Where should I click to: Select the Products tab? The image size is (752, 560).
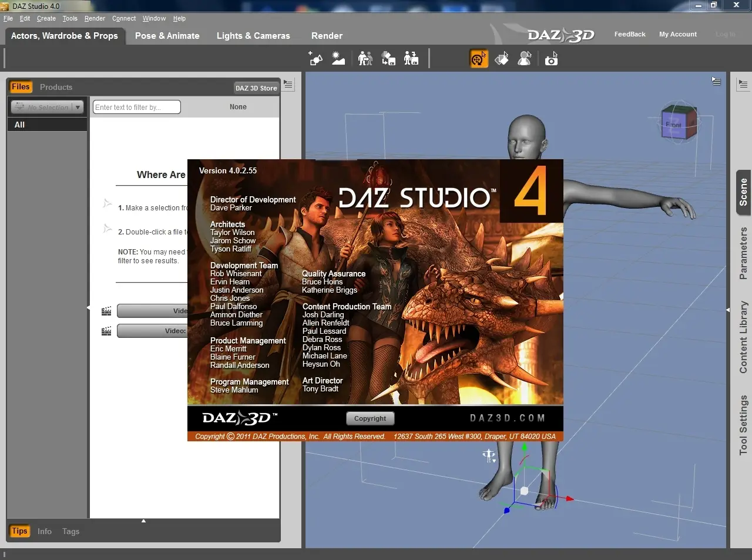pyautogui.click(x=56, y=87)
